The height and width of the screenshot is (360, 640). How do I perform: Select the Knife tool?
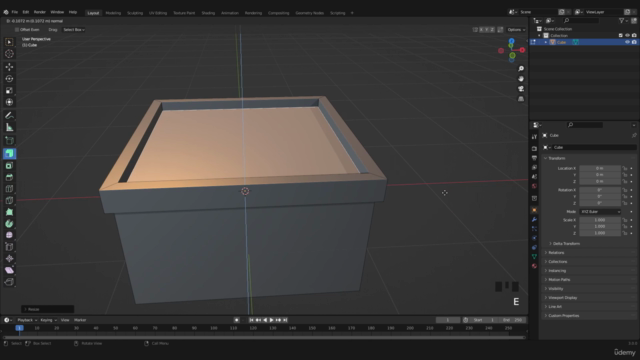[x=9, y=200]
